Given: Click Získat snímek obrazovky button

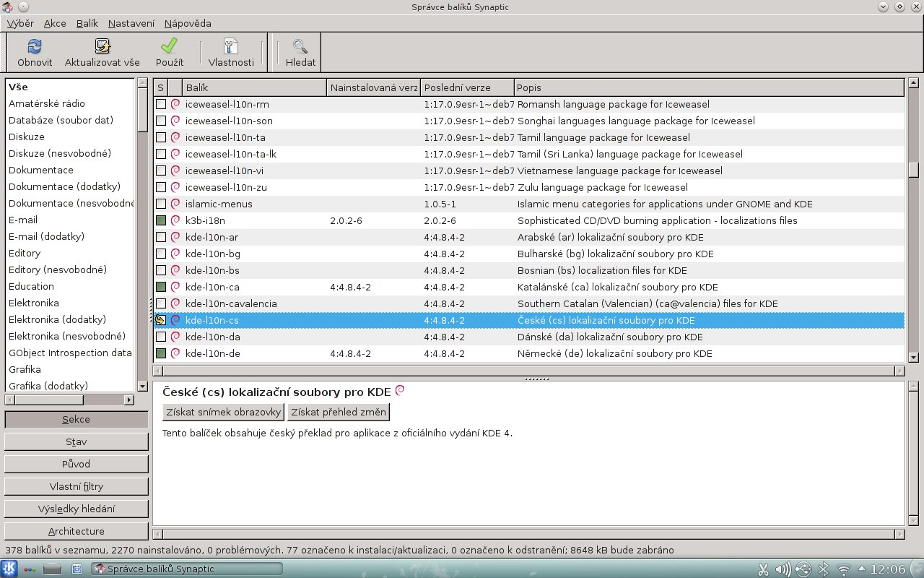Looking at the screenshot, I should 224,412.
